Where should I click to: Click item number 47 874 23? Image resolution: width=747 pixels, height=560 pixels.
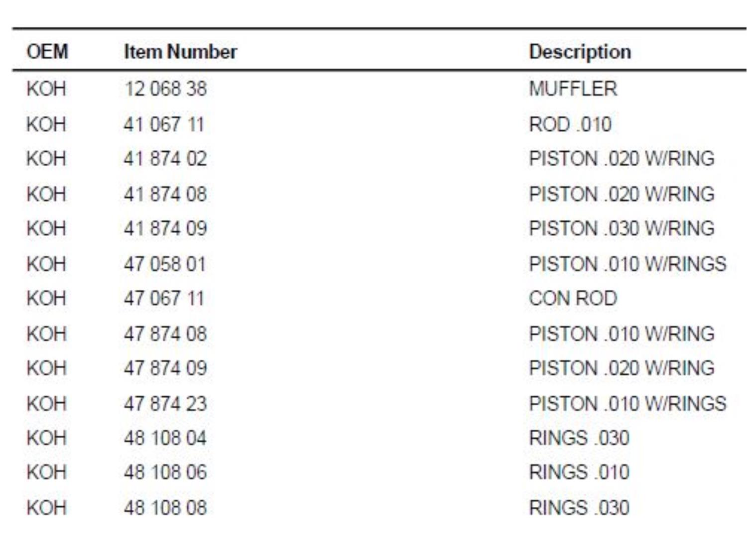click(165, 404)
